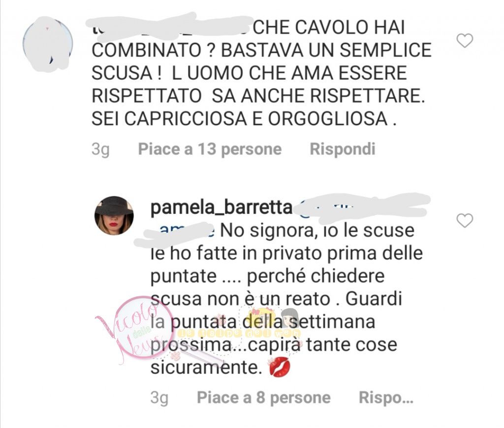The image size is (504, 428).
Task: Tap the heart beside pamela_barretta's reply
Action: click(x=465, y=220)
